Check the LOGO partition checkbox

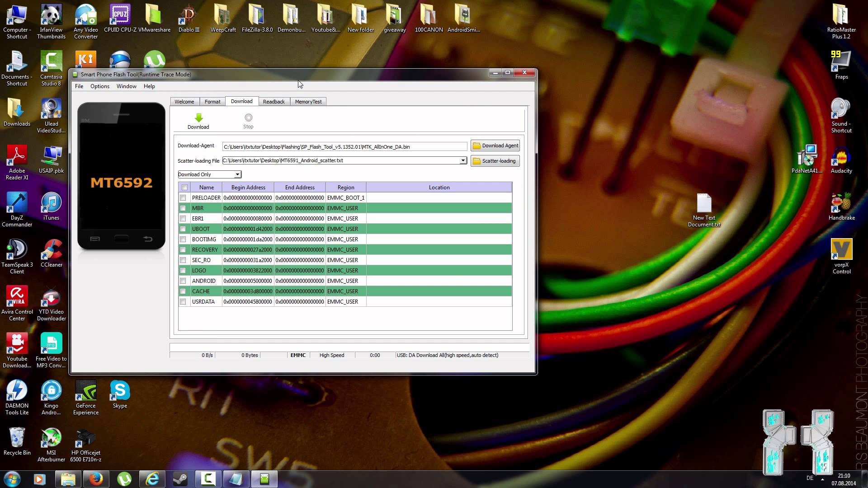183,271
